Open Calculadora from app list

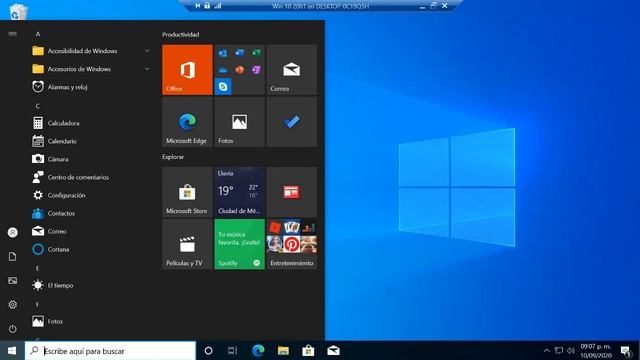(x=92, y=123)
